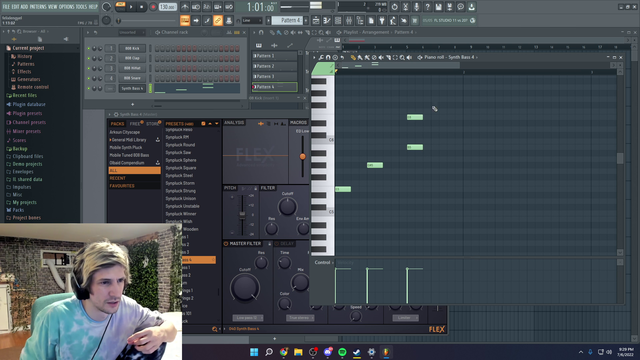This screenshot has width=640, height=360.
Task: Select the draw pencil tool in Piano roll
Action: point(353,58)
